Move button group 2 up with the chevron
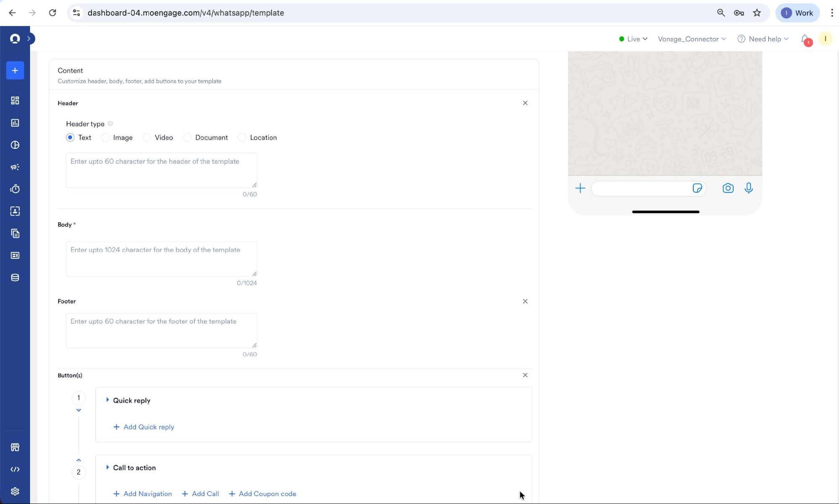This screenshot has height=504, width=839. 78,460
